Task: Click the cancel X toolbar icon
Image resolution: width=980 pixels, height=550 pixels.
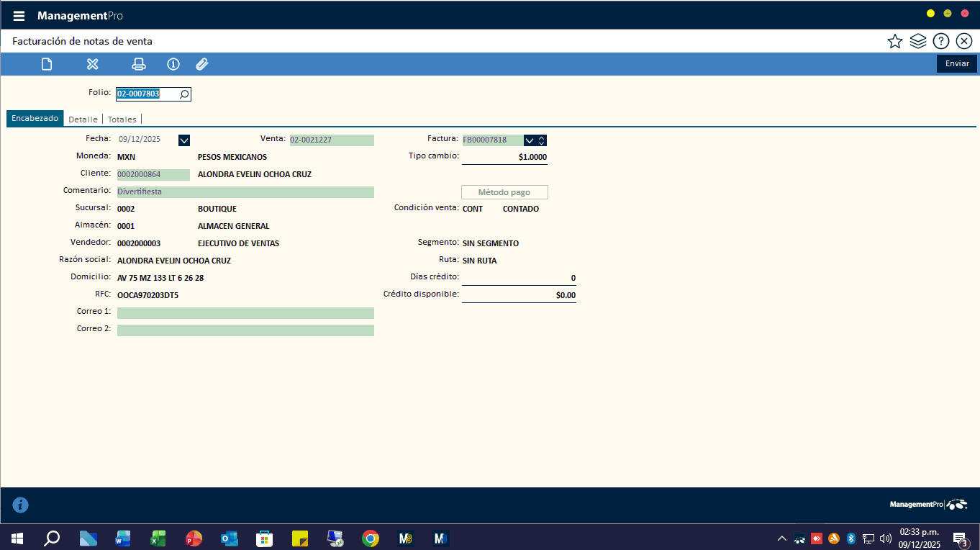Action: [x=92, y=64]
